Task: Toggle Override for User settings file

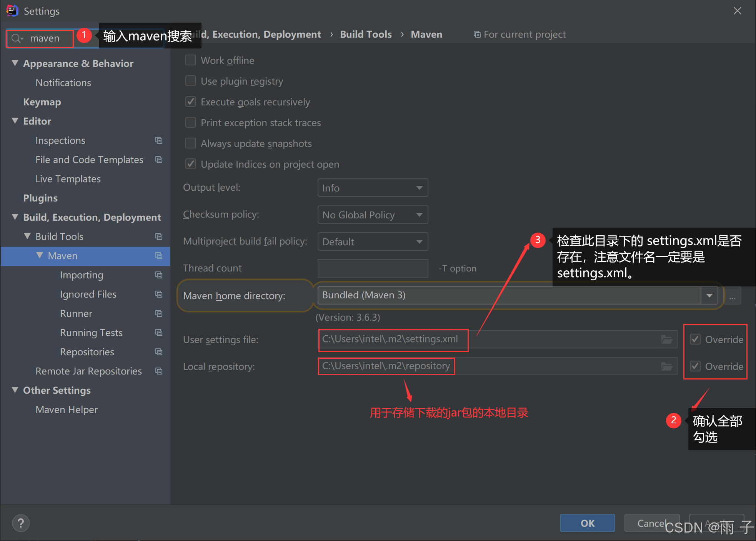Action: point(695,340)
